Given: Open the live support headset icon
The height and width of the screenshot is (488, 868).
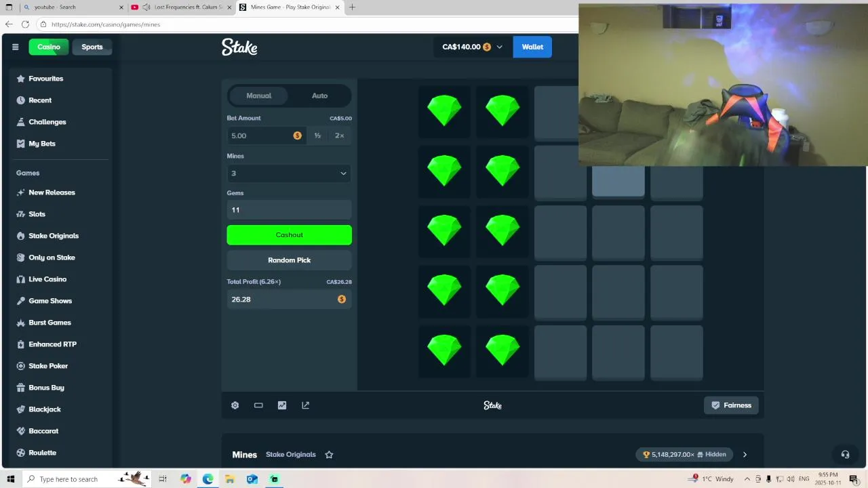Looking at the screenshot, I should [x=845, y=455].
